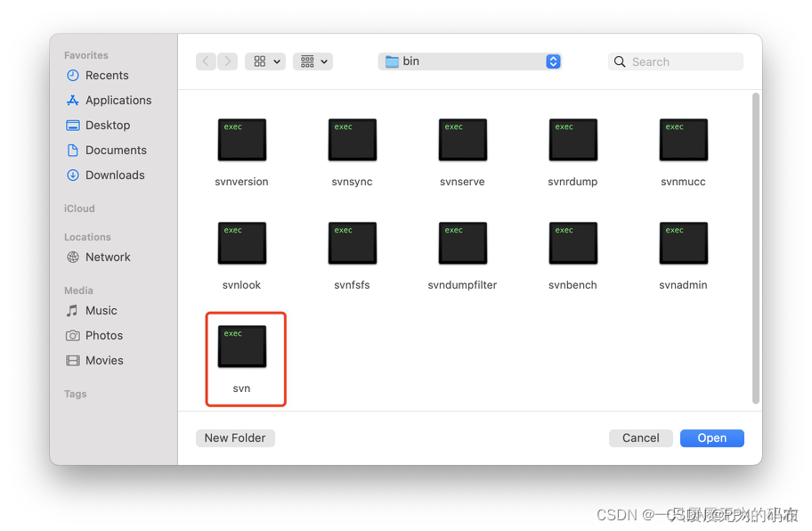This screenshot has height=531, width=812.
Task: Select the svnadmin executable icon
Action: 684,243
